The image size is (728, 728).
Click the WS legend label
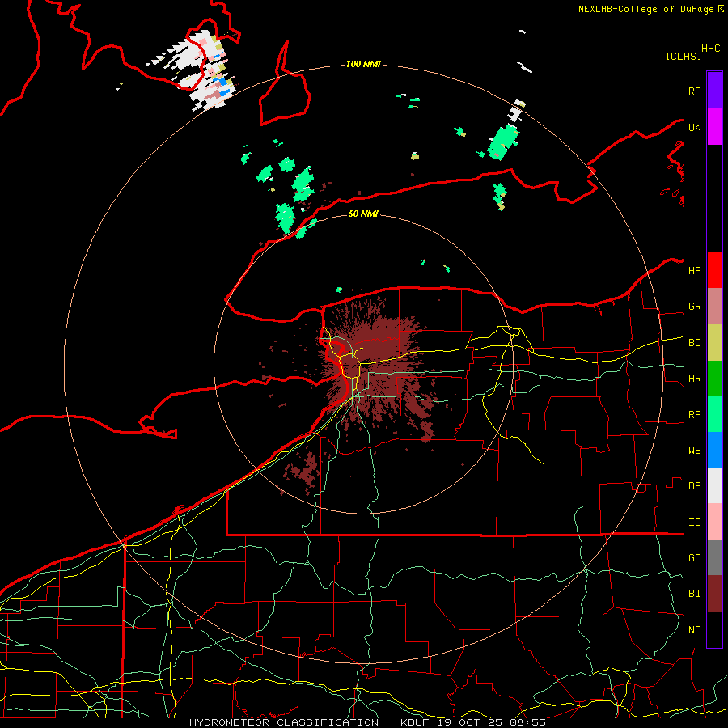click(x=695, y=451)
